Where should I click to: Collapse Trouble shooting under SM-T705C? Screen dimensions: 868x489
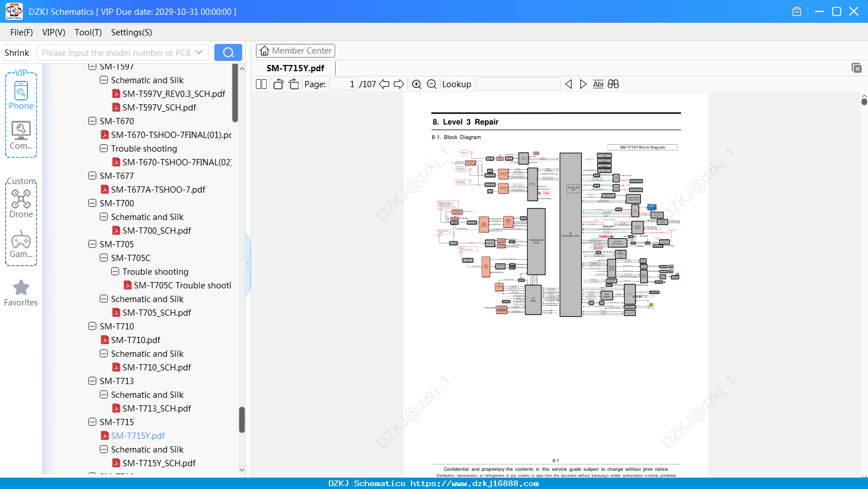point(115,271)
